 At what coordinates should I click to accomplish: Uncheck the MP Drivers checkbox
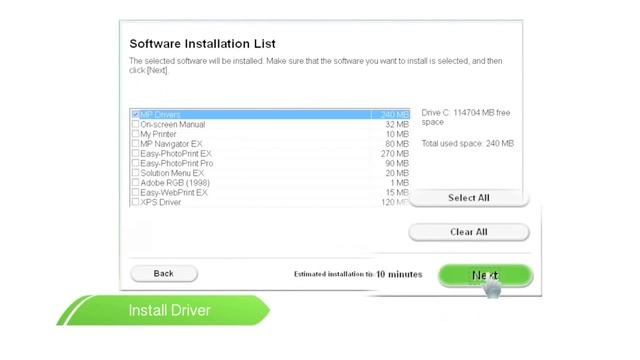pos(136,114)
